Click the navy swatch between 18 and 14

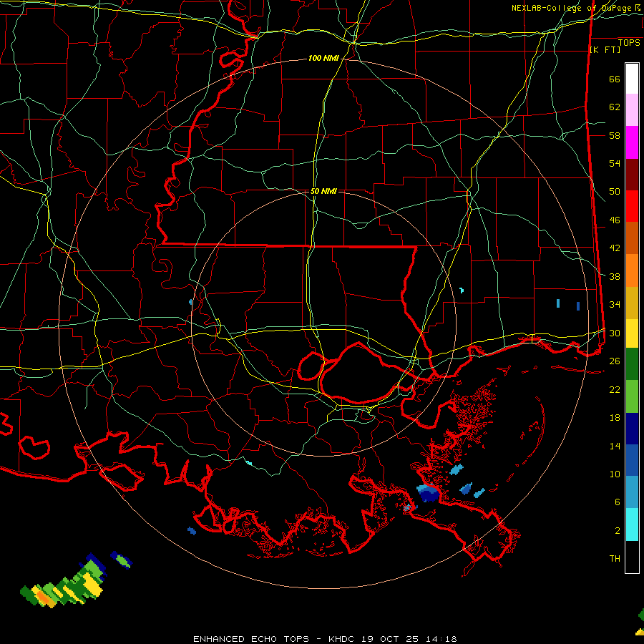632,429
